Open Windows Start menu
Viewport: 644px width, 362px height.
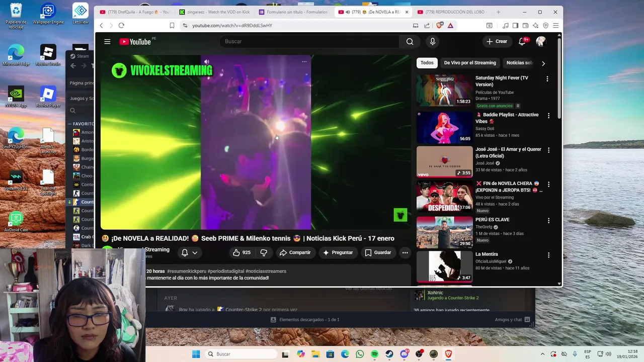(196, 354)
